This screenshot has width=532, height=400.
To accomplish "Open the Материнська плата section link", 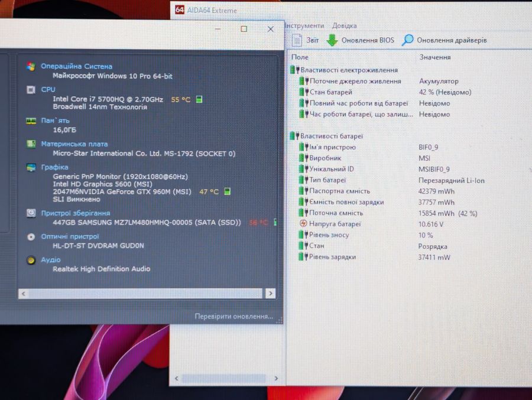I will pos(74,144).
